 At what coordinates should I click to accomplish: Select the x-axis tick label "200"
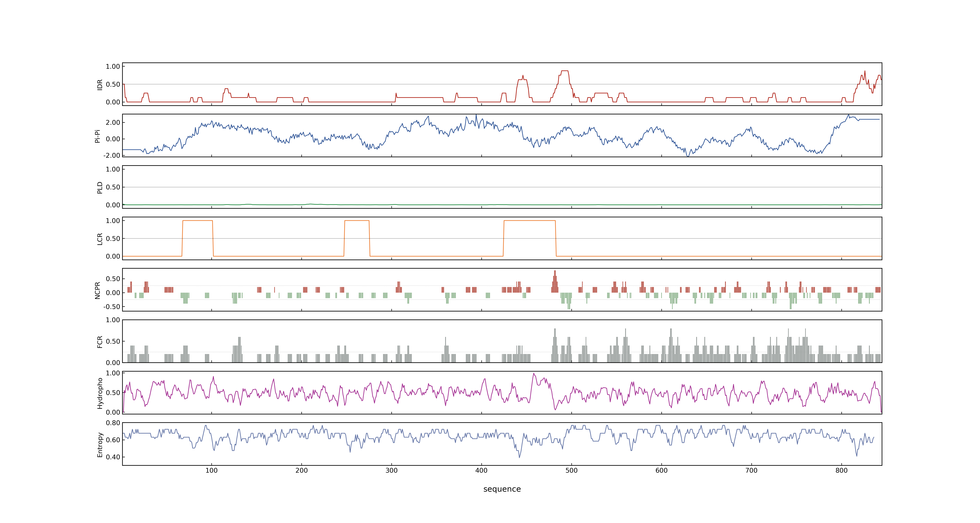[x=302, y=470]
